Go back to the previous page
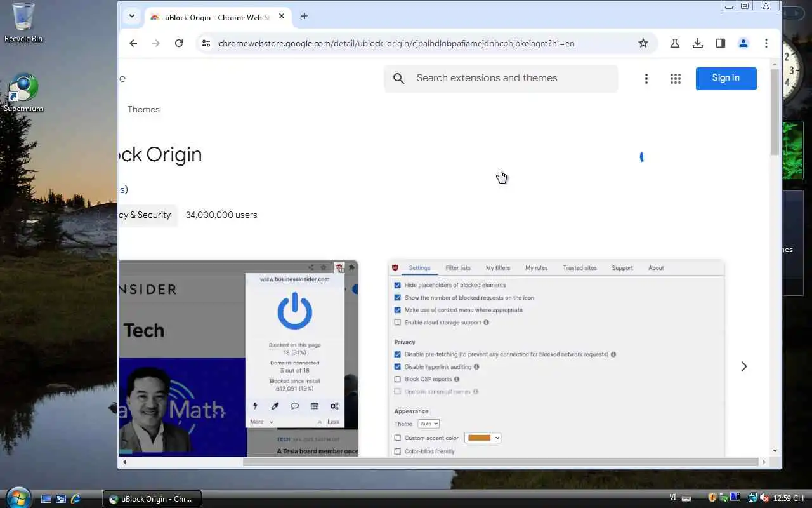812x508 pixels. (x=133, y=43)
